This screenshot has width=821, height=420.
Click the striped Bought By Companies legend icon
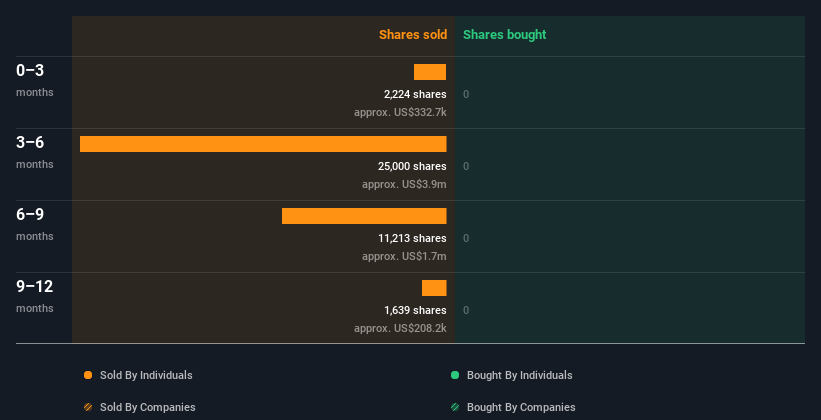click(x=455, y=407)
